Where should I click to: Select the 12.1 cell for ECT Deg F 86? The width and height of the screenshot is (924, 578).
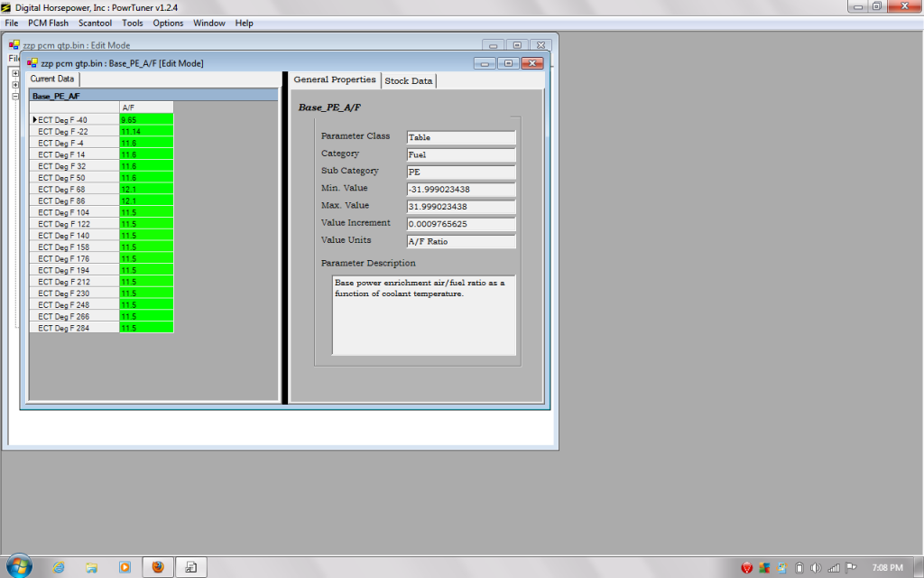point(146,200)
